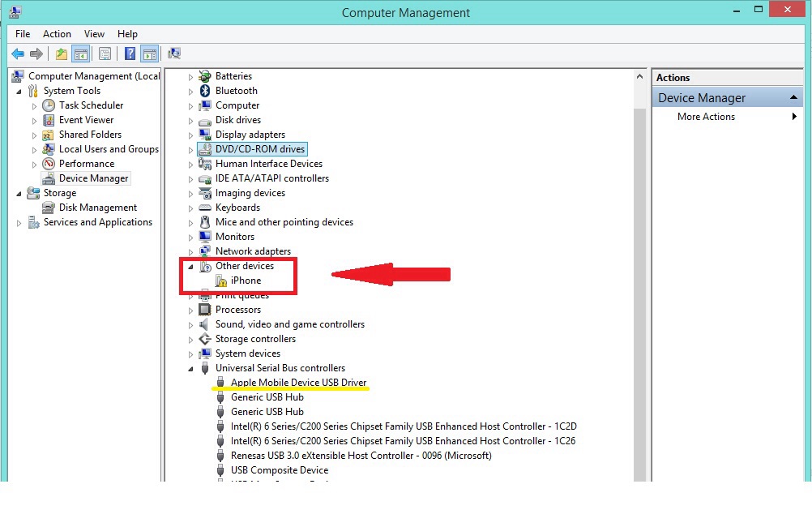Click the More Actions link

click(706, 117)
